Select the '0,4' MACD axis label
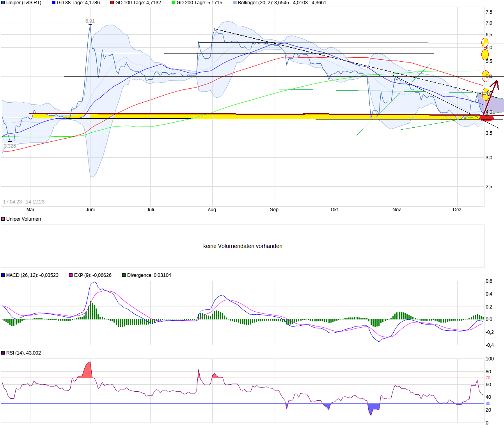 click(489, 294)
